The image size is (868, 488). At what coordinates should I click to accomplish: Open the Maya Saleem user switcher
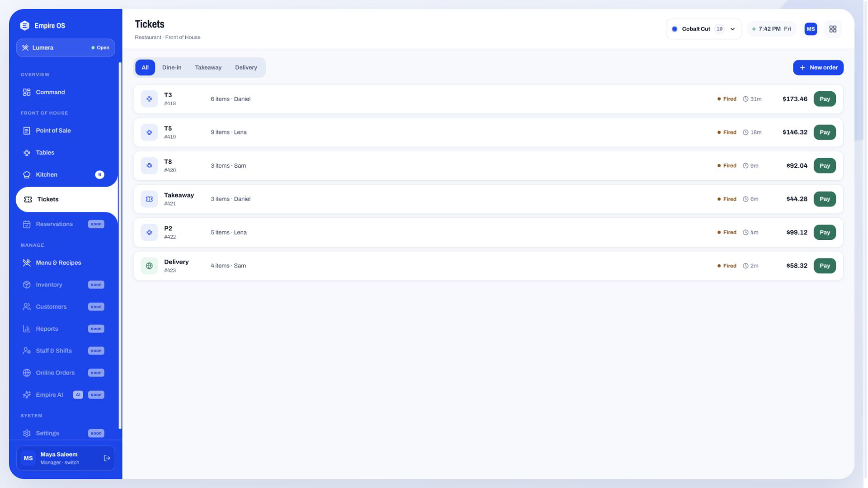(66, 458)
